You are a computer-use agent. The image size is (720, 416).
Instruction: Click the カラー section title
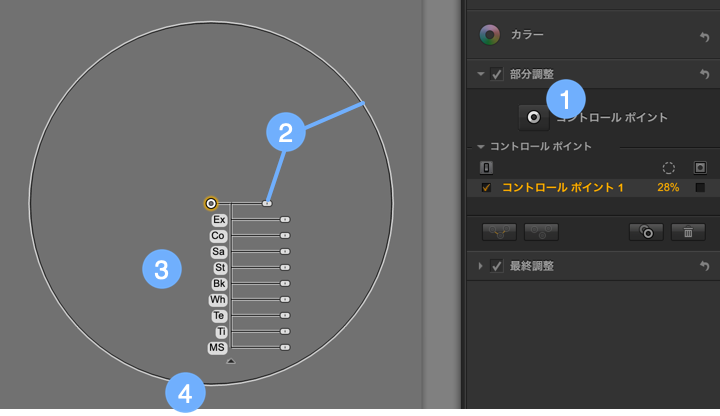point(527,35)
